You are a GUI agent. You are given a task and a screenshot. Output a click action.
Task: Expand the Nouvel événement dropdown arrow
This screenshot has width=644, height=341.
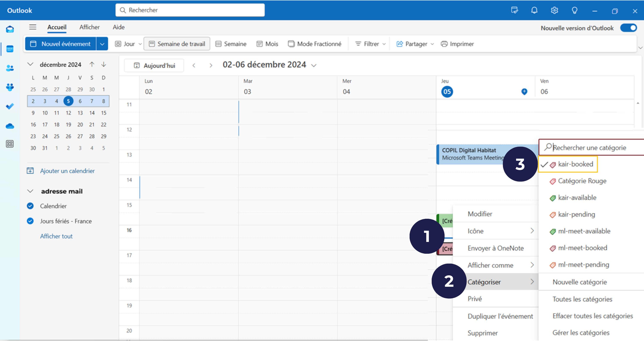pyautogui.click(x=102, y=44)
